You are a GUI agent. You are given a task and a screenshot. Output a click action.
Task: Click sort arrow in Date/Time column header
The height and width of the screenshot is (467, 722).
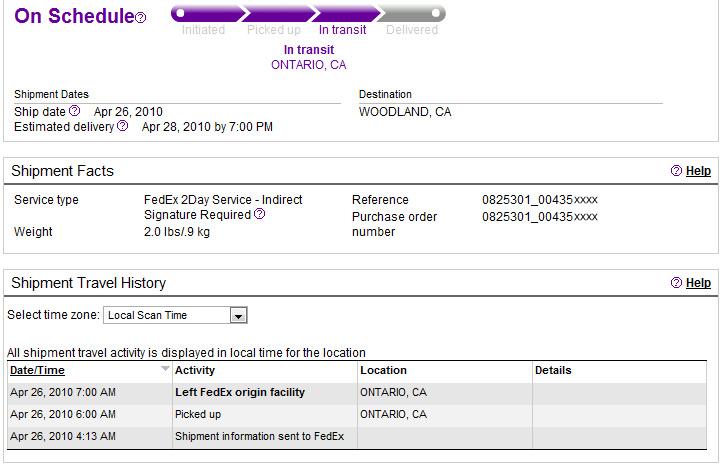click(165, 369)
